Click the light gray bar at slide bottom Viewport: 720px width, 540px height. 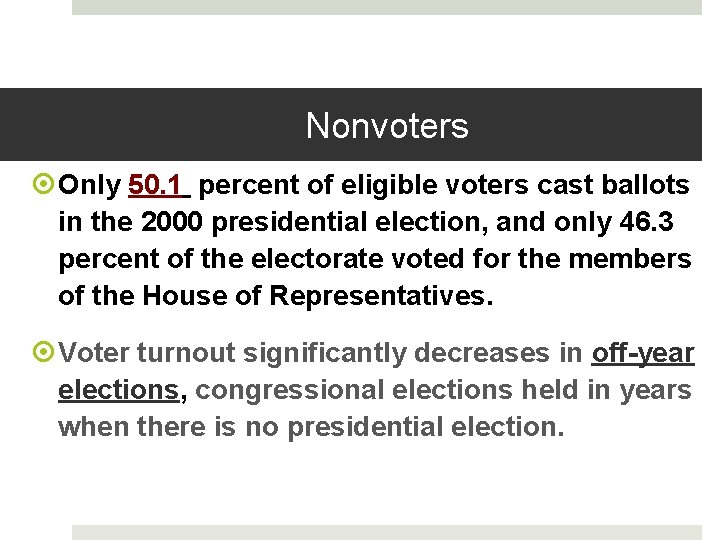click(x=386, y=532)
